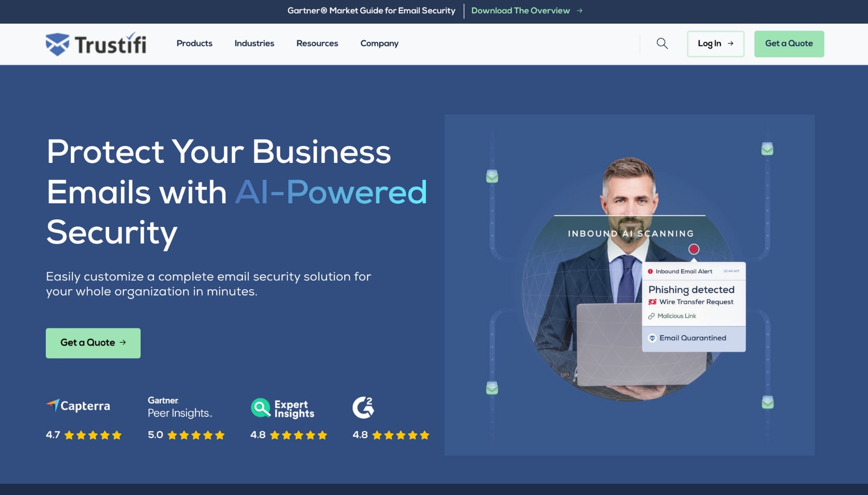Click the INBOUND AI SCANNING label
Image resolution: width=868 pixels, height=495 pixels.
pos(631,234)
